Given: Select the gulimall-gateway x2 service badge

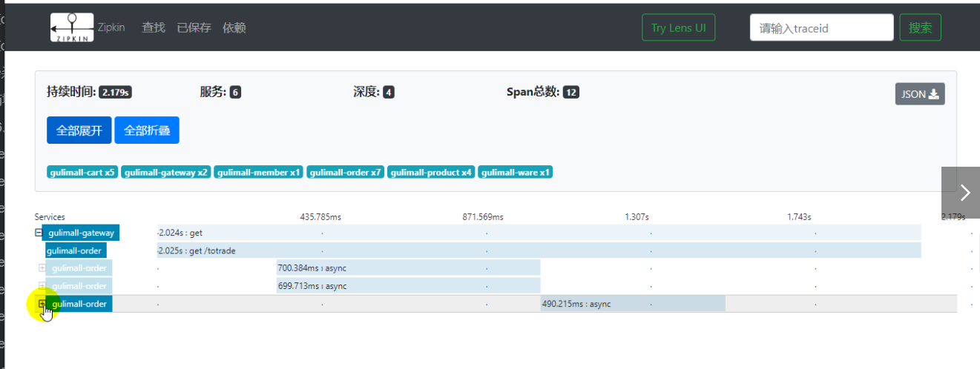Looking at the screenshot, I should click(166, 172).
